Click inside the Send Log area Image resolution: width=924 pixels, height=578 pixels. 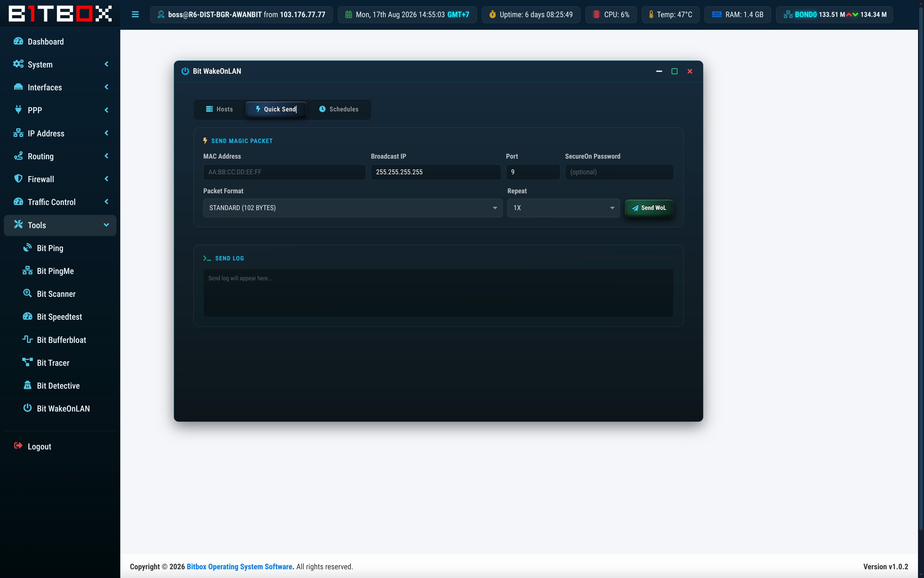pos(438,293)
